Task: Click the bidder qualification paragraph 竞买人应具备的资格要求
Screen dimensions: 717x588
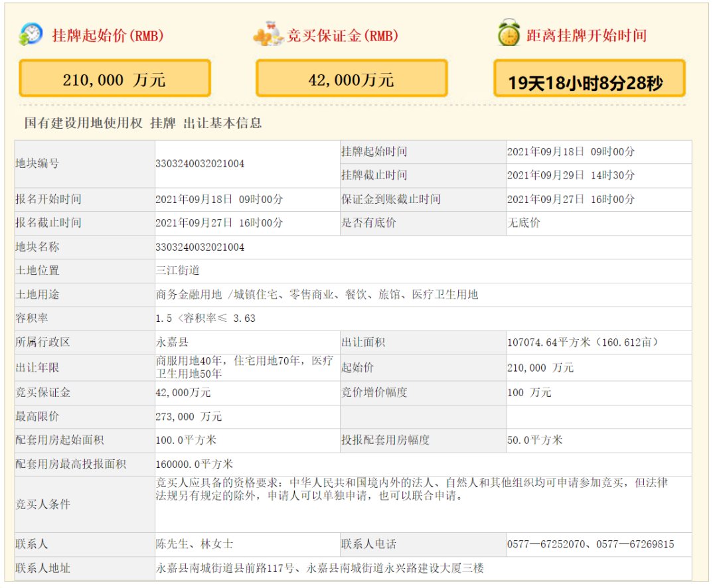Action: (x=412, y=488)
